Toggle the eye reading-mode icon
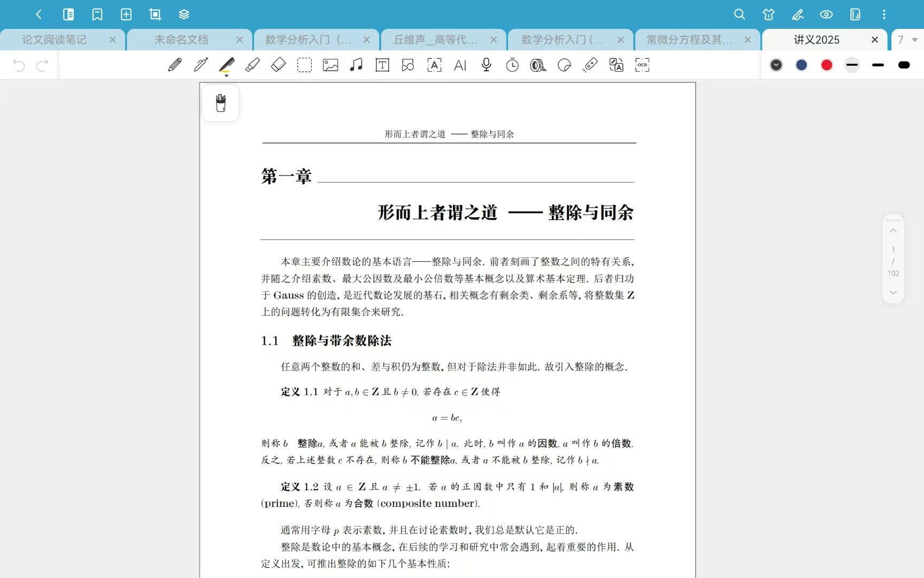 coord(827,14)
